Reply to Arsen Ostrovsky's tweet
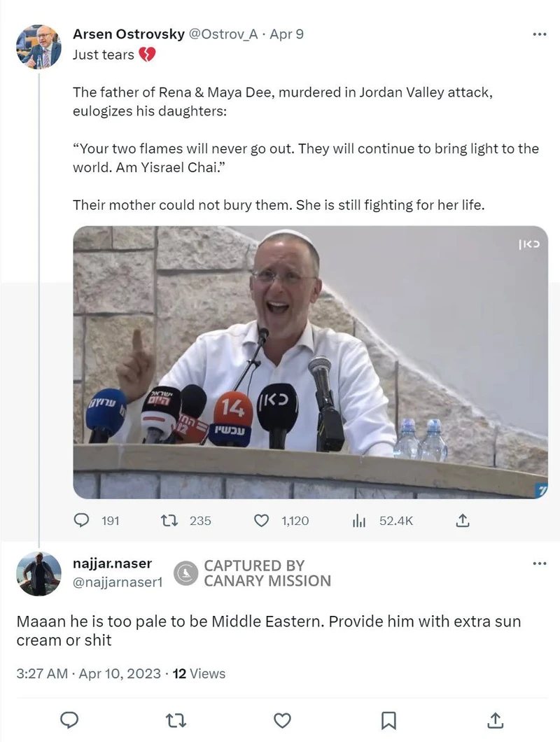 click(83, 520)
